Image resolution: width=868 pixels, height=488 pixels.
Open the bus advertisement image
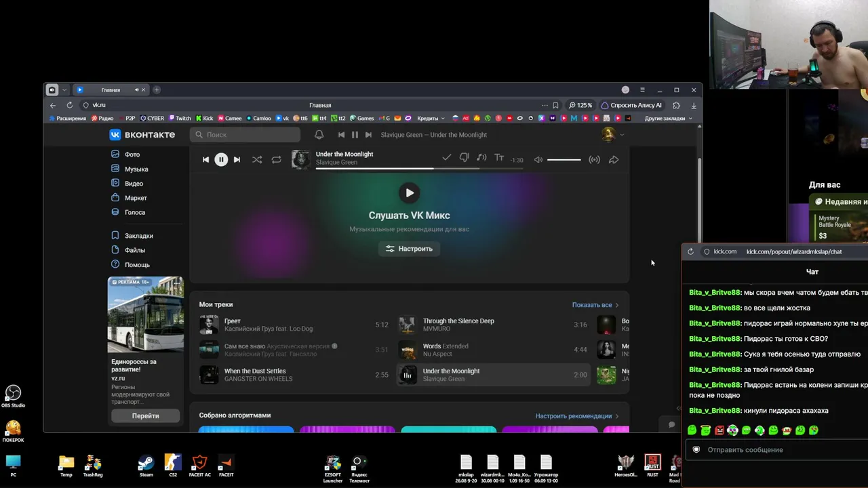point(146,314)
